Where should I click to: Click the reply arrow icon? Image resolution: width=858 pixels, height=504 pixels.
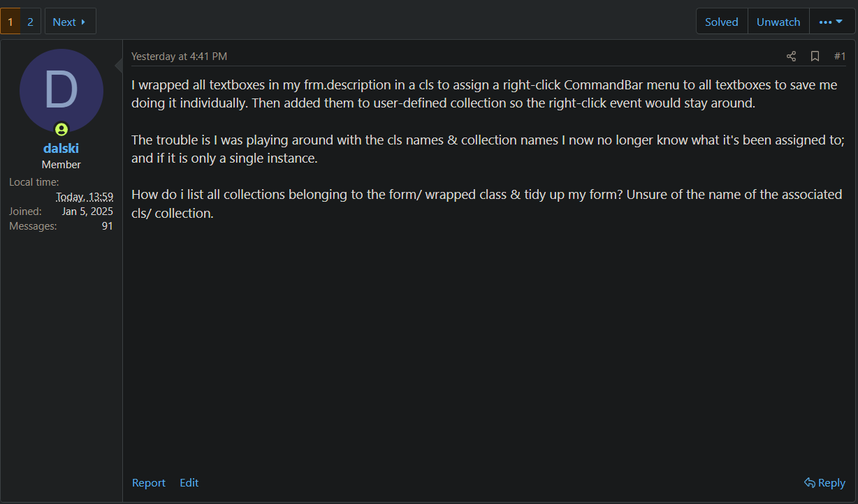tap(810, 482)
